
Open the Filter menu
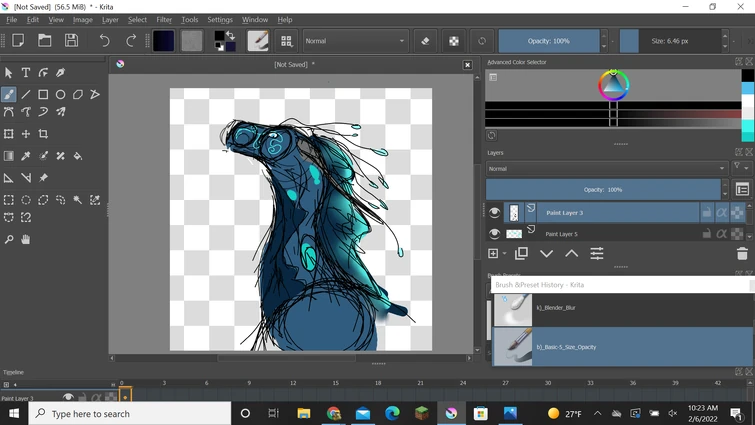click(x=164, y=19)
